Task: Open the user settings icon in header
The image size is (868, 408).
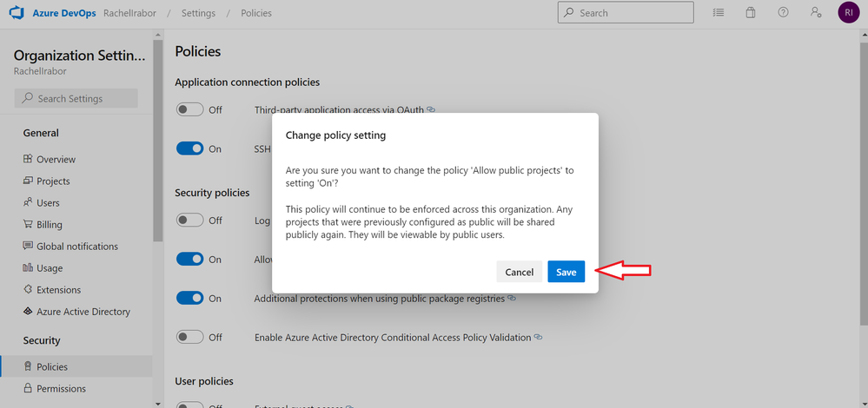Action: [815, 12]
